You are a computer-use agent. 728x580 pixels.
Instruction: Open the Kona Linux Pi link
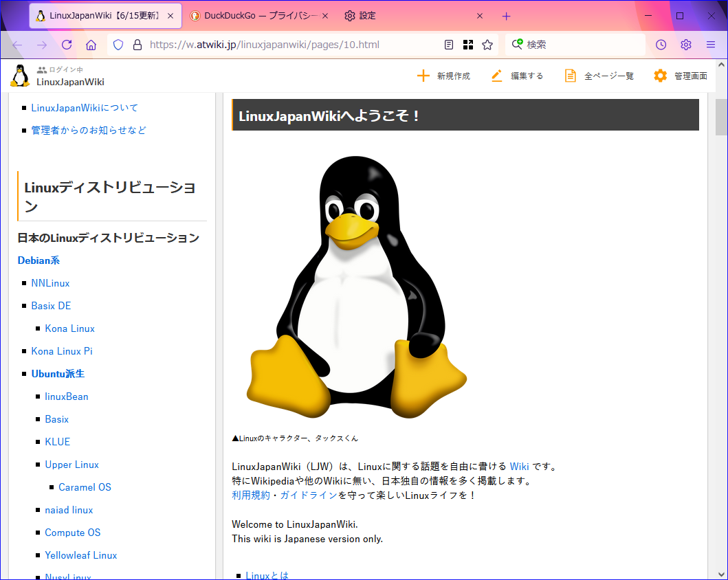62,351
